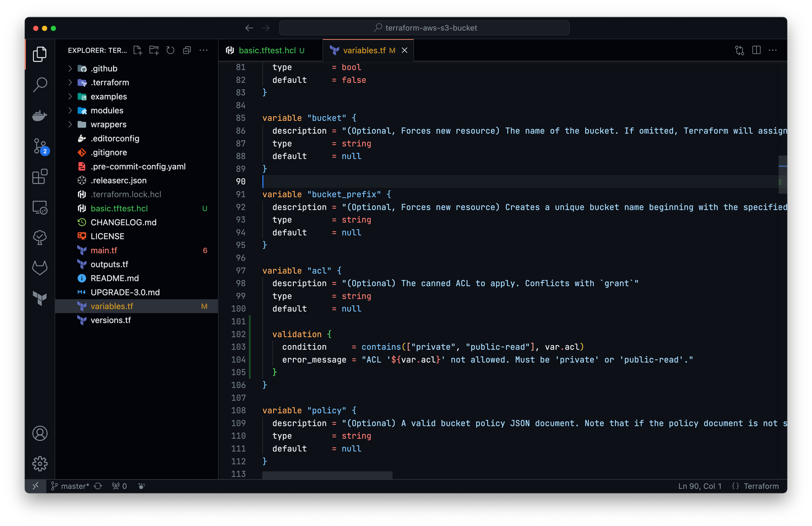The image size is (812, 526).
Task: Refresh the Explorer file tree
Action: [171, 50]
